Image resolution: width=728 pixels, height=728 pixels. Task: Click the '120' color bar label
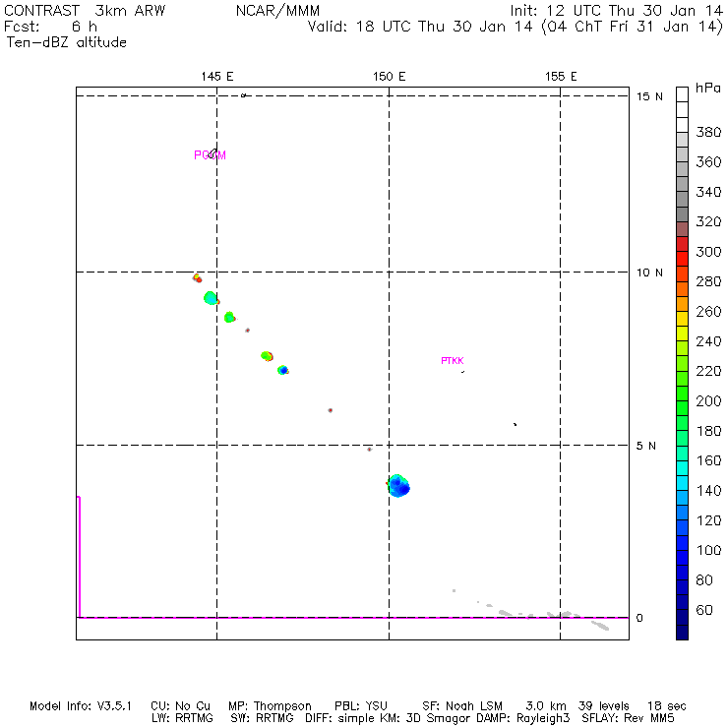pos(708,520)
